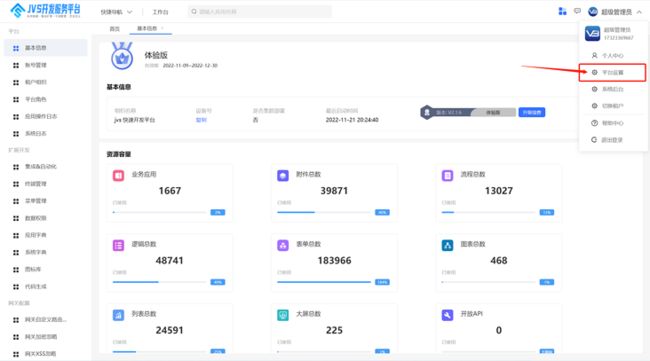Screen dimensions: 650x361
Task: Close the 基本信息 tab via its small x
Action: click(162, 28)
